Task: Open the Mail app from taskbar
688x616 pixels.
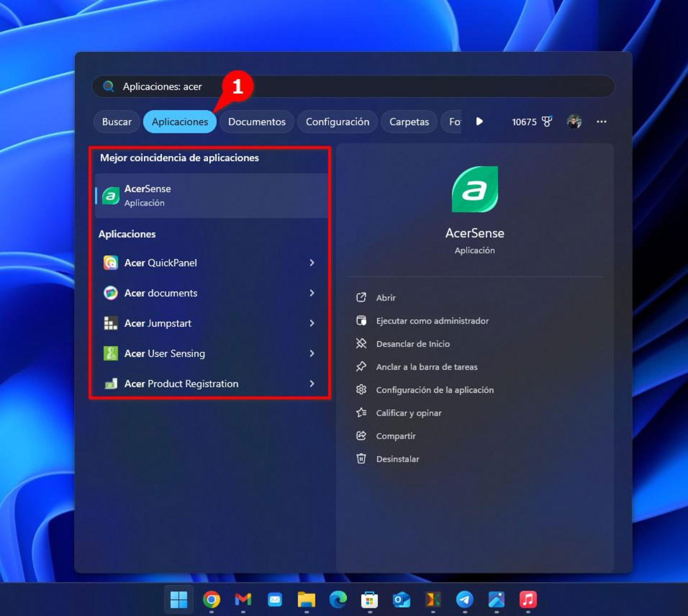Action: pos(275,599)
